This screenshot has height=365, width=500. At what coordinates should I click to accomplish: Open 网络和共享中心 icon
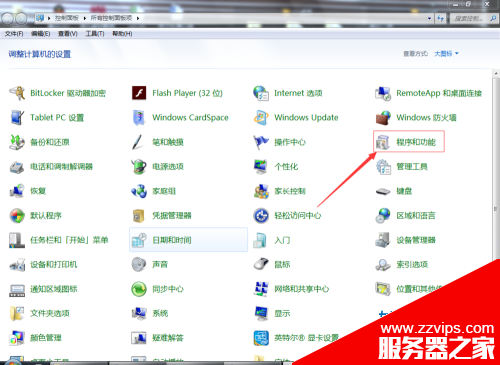tap(261, 289)
